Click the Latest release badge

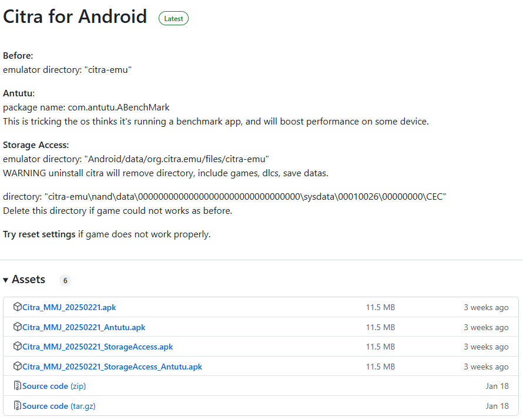pos(173,18)
